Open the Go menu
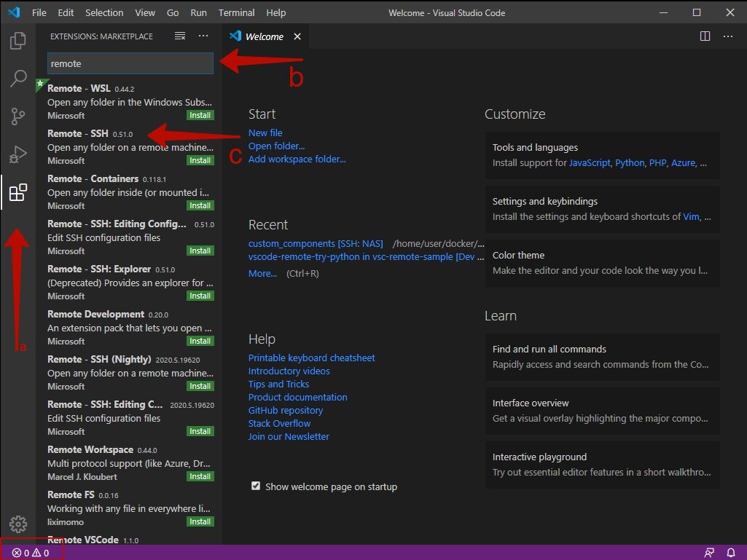Image resolution: width=747 pixels, height=560 pixels. pos(173,13)
